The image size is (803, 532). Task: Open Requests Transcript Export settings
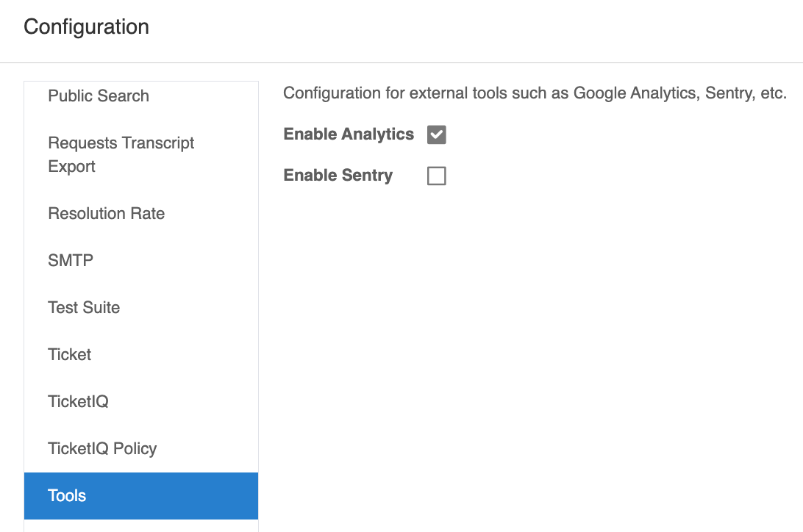point(141,154)
